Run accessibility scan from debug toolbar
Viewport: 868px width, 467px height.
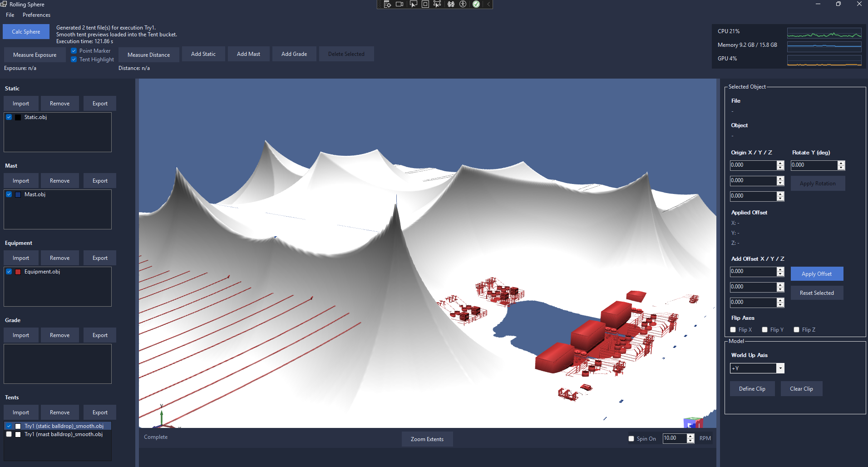pyautogui.click(x=463, y=4)
